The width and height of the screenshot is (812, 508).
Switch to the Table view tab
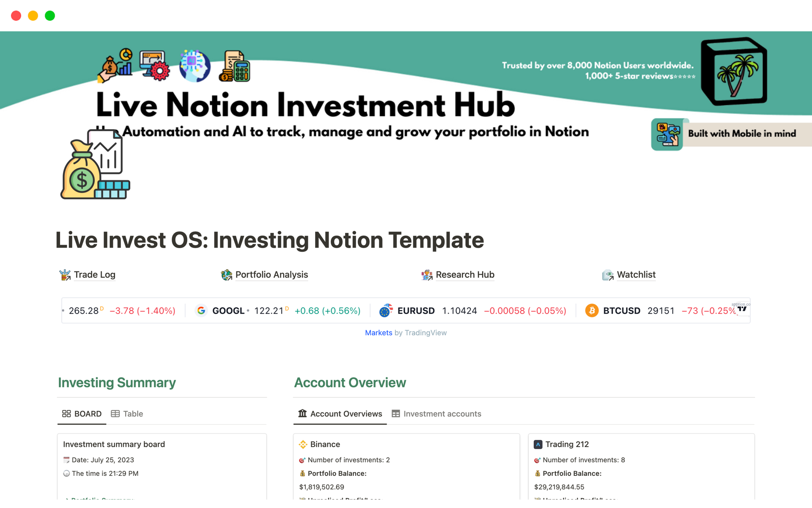[127, 414]
